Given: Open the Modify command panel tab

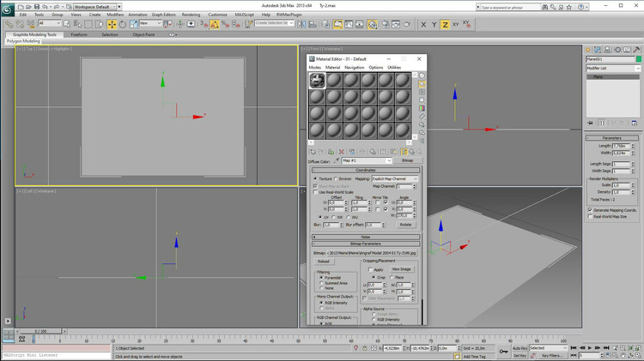Looking at the screenshot, I should click(x=597, y=49).
